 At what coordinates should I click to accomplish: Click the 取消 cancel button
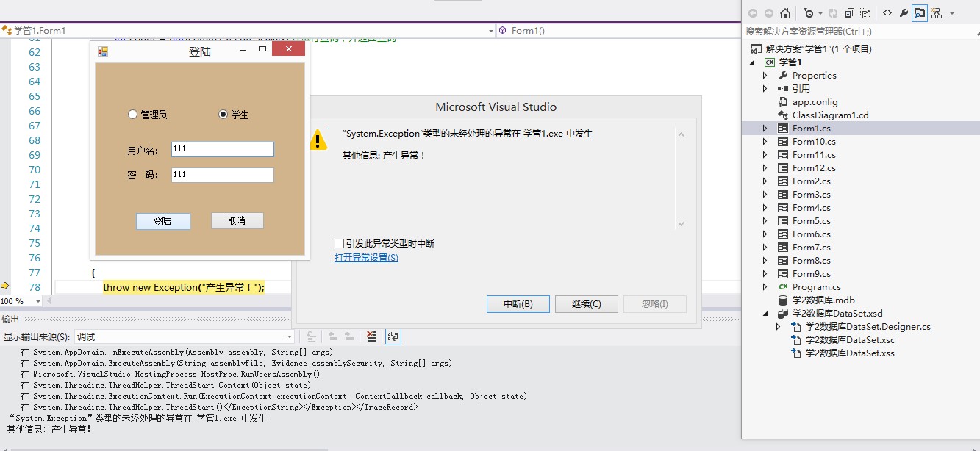pos(237,221)
